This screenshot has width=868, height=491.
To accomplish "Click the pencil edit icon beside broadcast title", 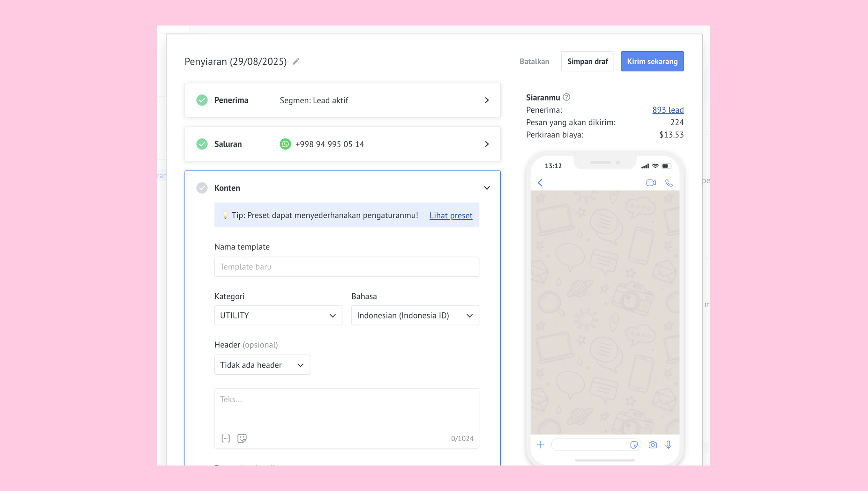I will click(x=296, y=61).
